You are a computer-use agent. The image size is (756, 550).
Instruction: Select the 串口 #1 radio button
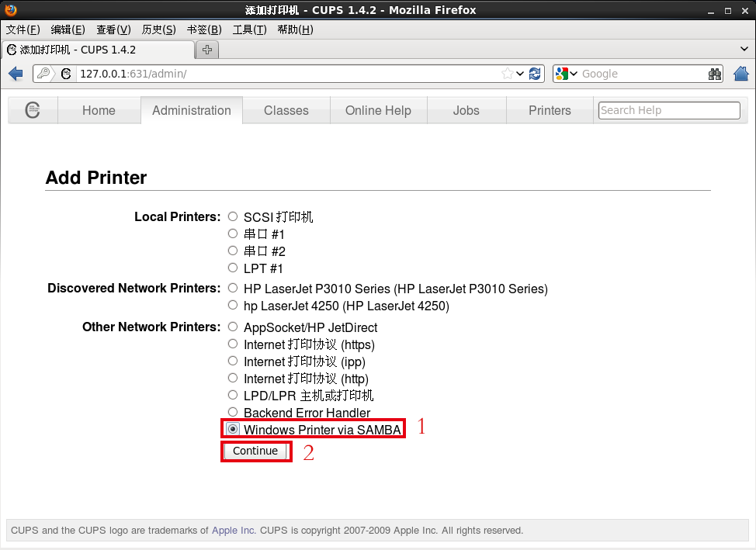pos(233,233)
